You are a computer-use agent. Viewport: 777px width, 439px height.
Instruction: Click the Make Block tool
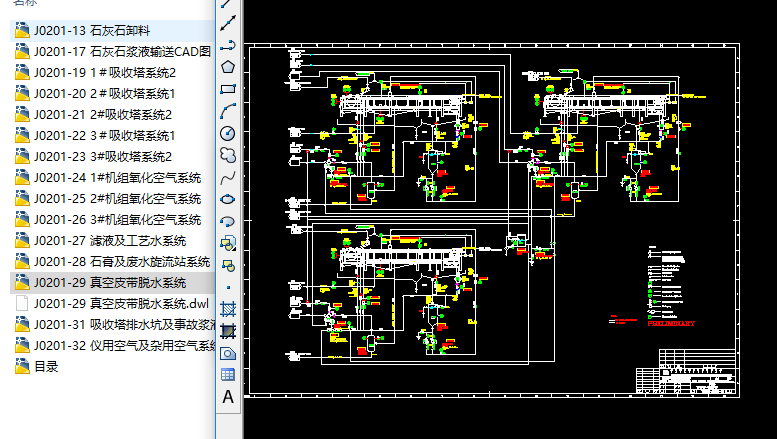pos(228,265)
